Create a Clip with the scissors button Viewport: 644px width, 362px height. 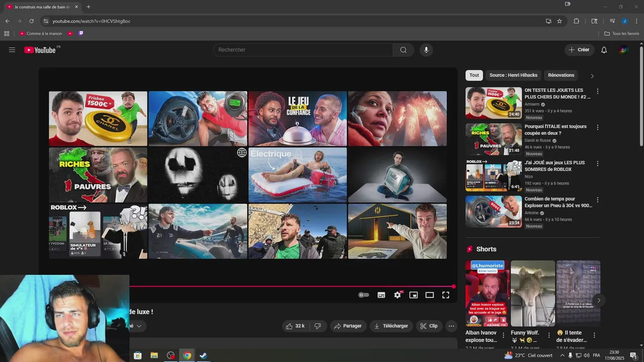[x=429, y=326]
